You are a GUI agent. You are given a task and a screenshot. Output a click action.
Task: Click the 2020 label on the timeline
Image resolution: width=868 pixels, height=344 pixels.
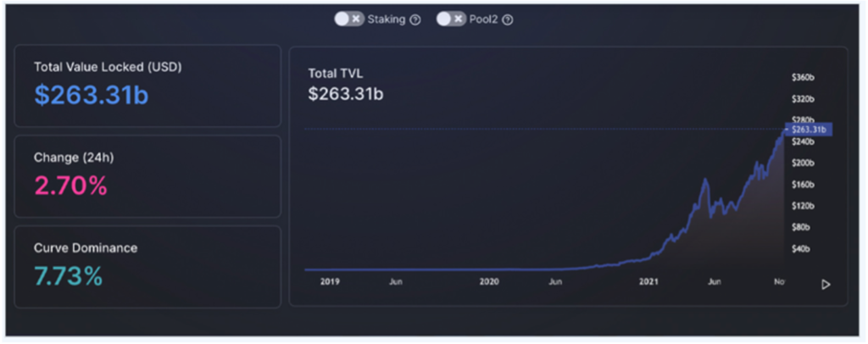point(489,282)
